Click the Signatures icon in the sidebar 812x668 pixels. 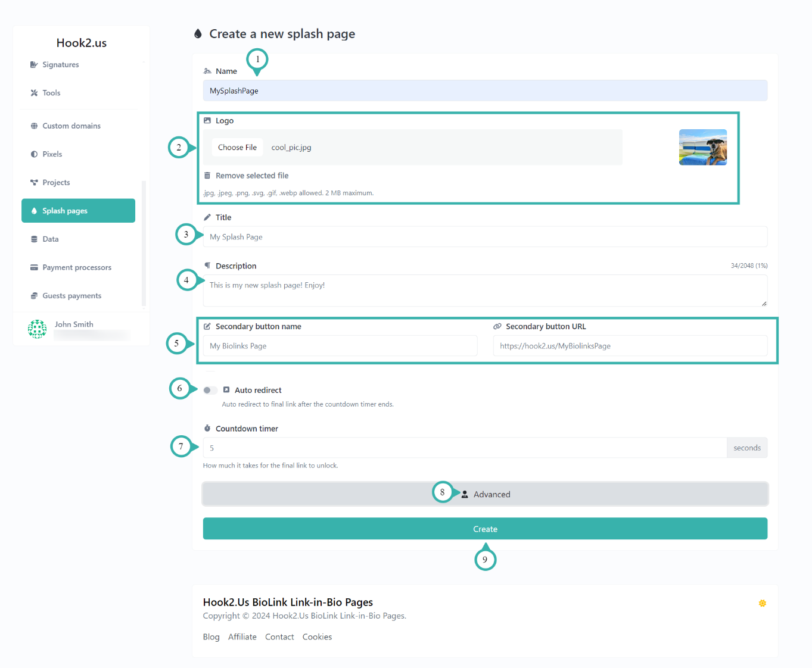(x=34, y=64)
